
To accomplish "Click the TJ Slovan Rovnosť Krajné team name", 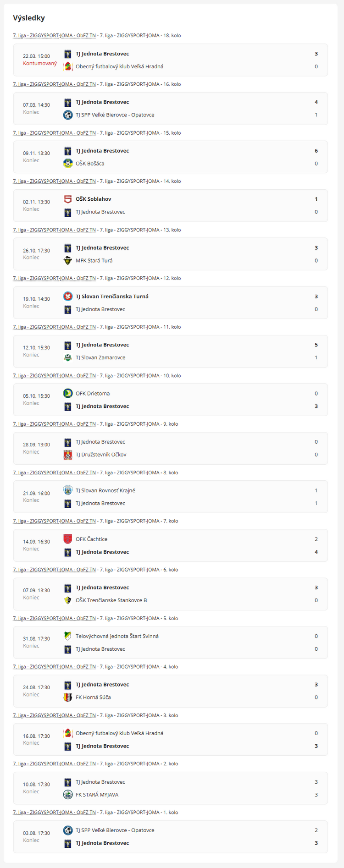I will 105,490.
